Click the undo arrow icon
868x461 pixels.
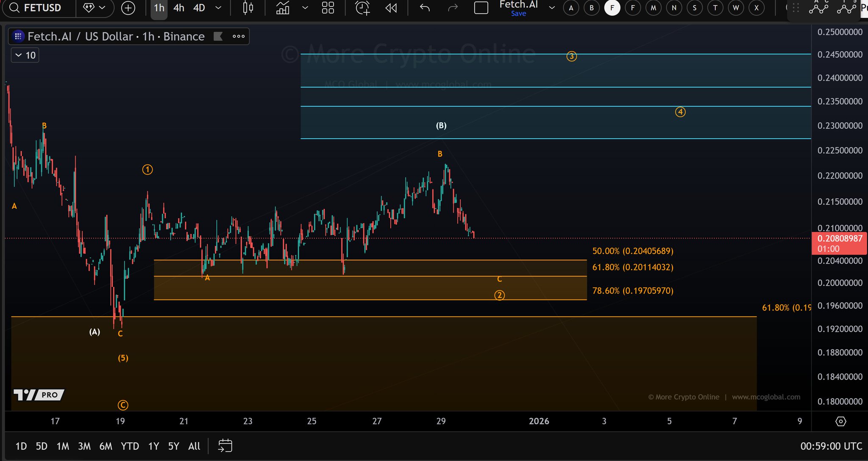click(424, 8)
